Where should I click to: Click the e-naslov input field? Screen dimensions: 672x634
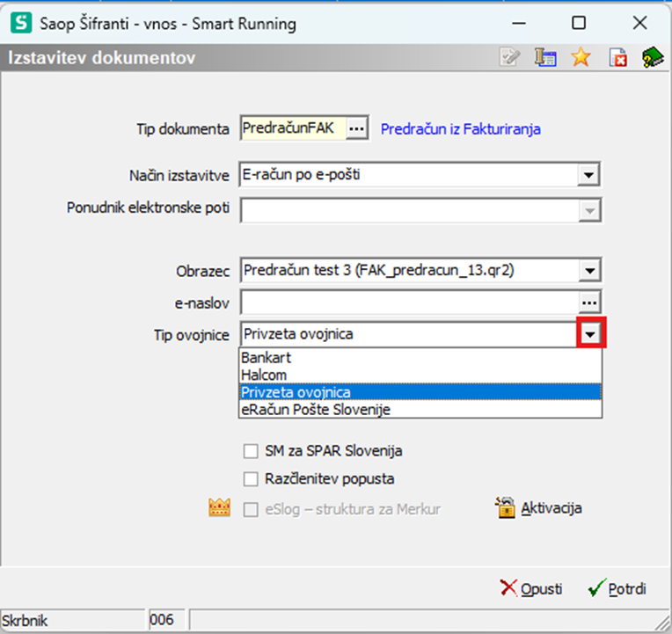click(x=410, y=302)
